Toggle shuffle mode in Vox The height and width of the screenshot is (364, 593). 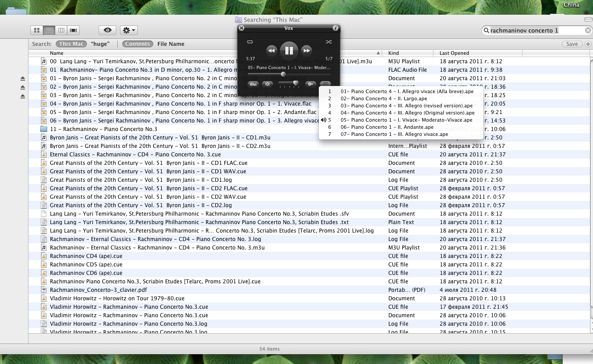(329, 42)
